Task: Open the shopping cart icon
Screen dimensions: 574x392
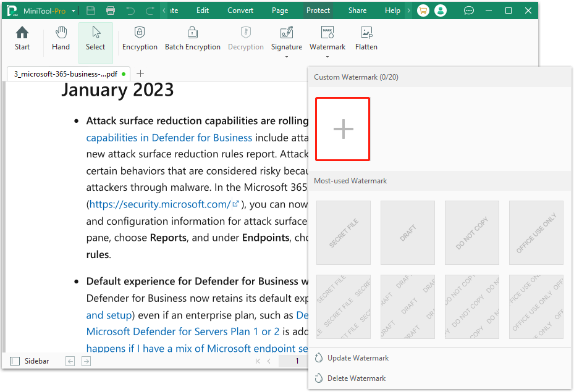Action: click(x=423, y=10)
